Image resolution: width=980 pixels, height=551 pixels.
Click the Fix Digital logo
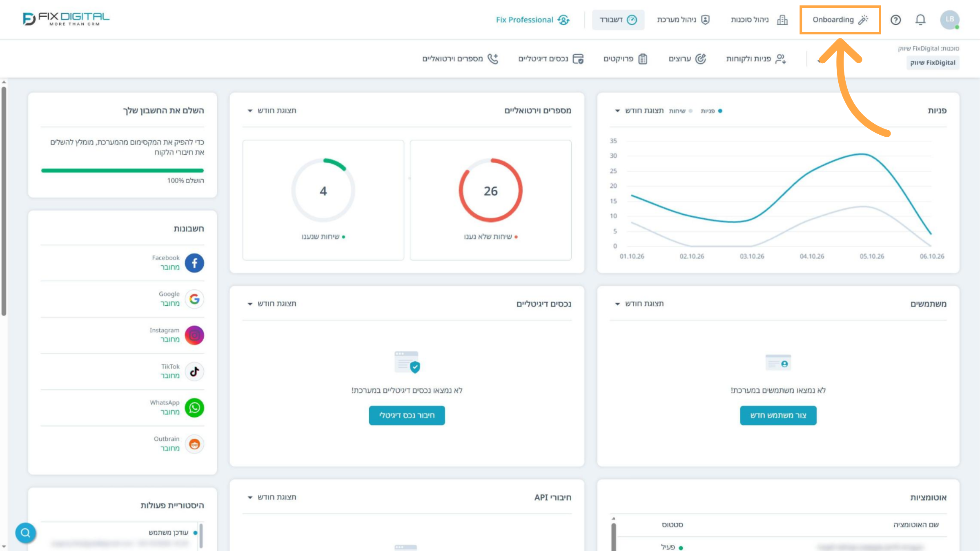(66, 19)
